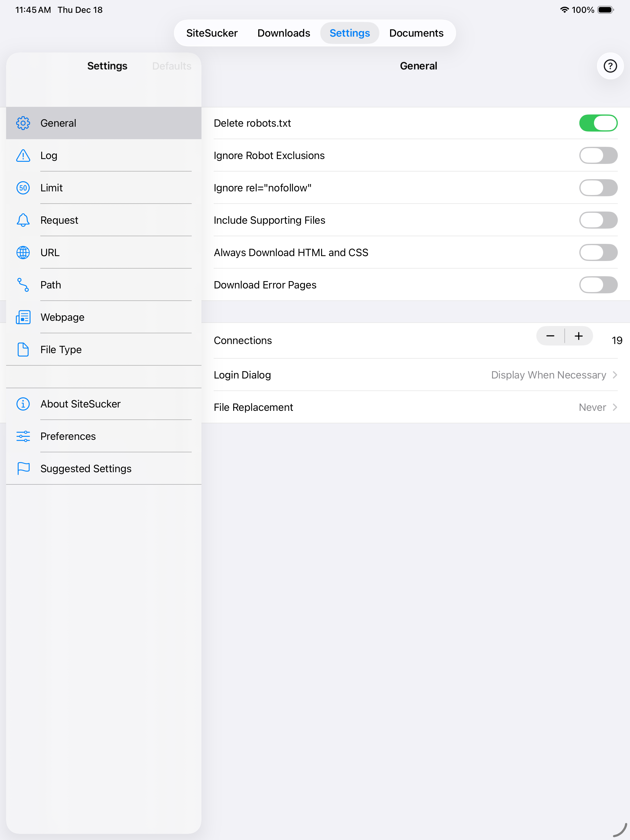Select the Defaults settings view
Viewport: 630px width, 840px height.
pos(171,66)
